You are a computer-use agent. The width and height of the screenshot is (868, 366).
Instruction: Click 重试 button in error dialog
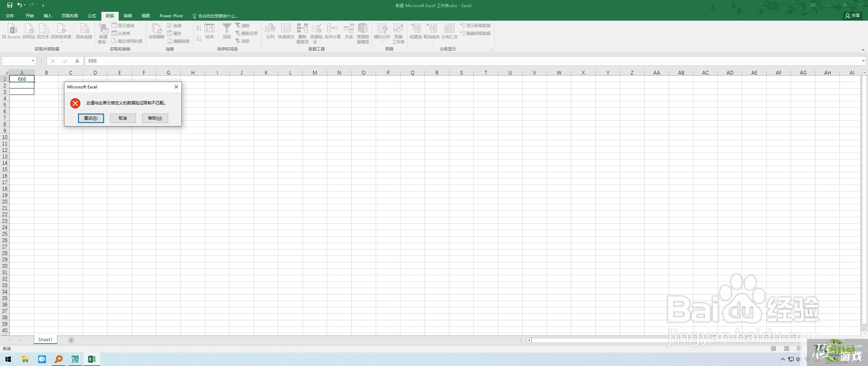[90, 118]
